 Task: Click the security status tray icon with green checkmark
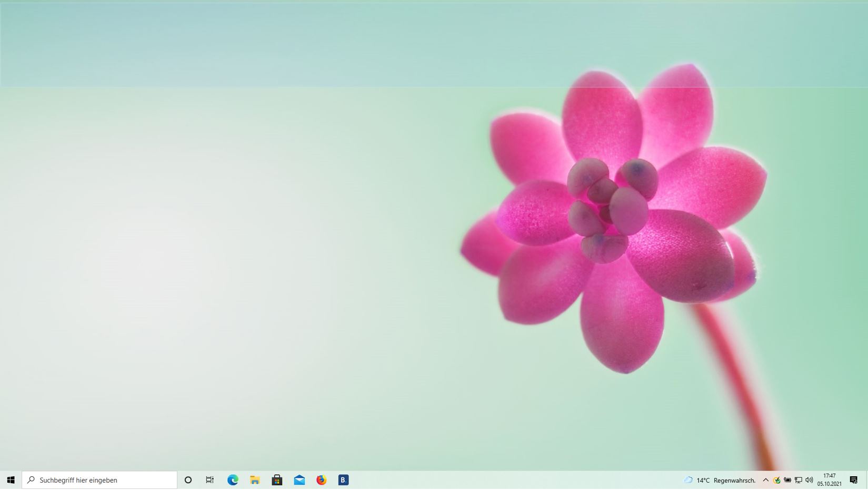click(x=777, y=480)
